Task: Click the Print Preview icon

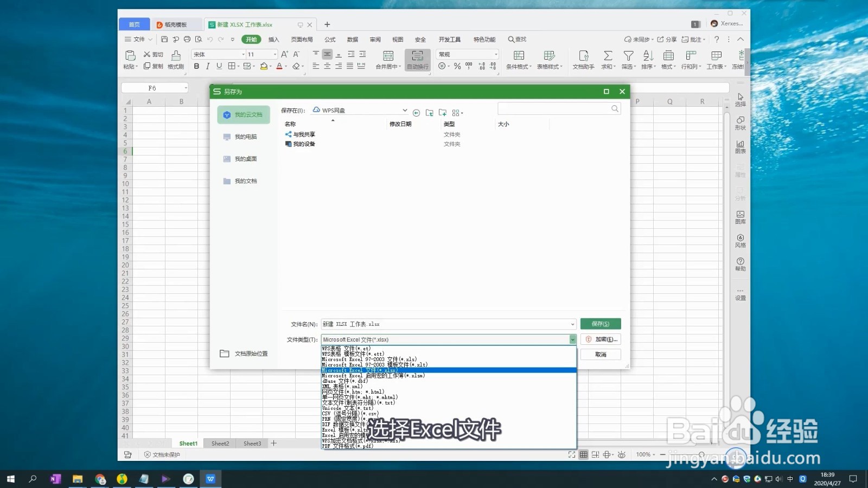Action: tap(199, 39)
